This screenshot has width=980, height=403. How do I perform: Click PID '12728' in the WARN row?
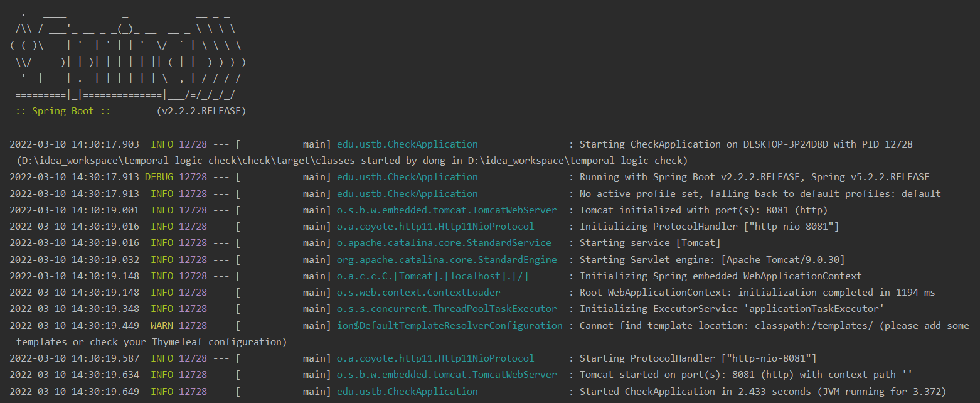[x=193, y=325]
